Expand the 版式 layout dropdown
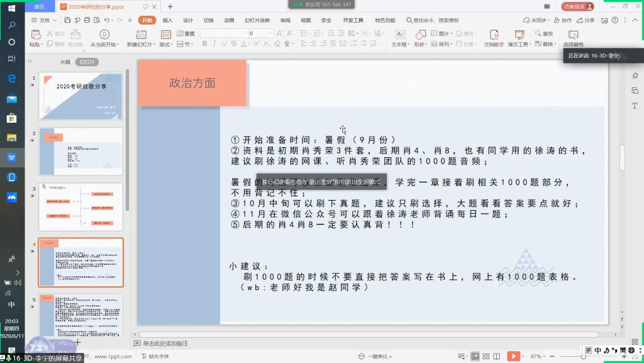Image resolution: width=644 pixels, height=363 pixels. [165, 45]
